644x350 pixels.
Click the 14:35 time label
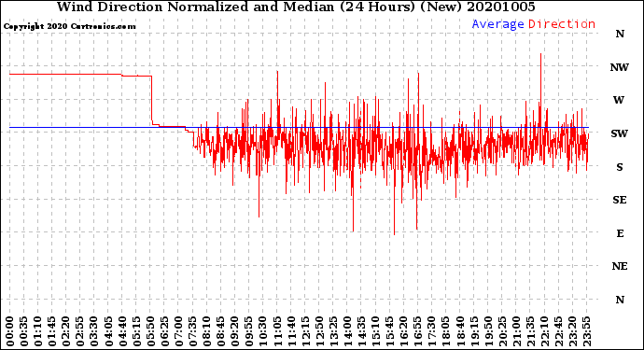pos(361,331)
